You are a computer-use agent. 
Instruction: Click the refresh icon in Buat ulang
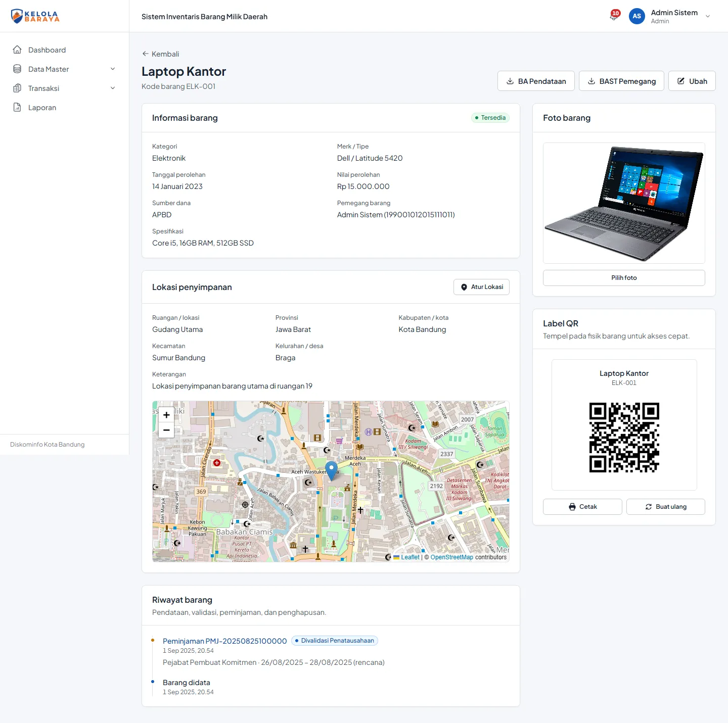tap(649, 507)
